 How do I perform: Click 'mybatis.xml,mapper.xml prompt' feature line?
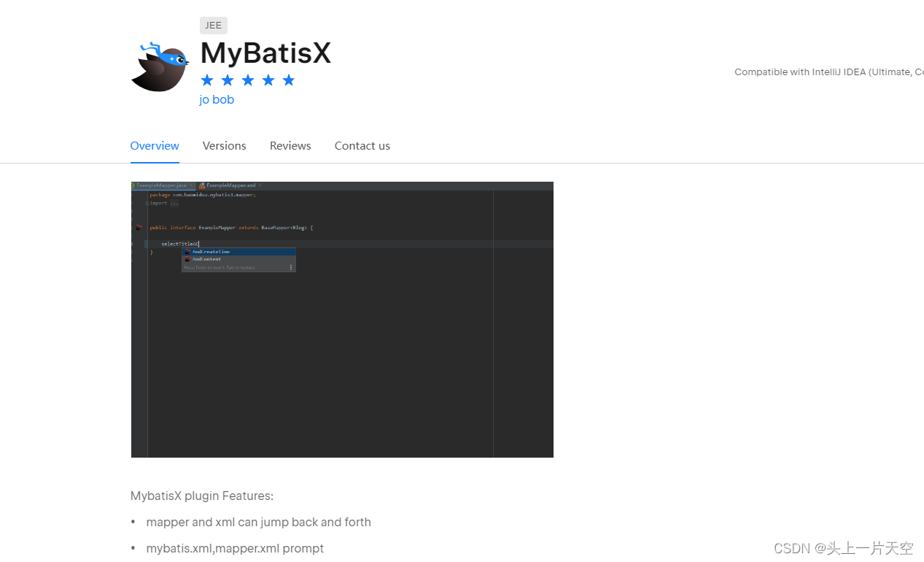pyautogui.click(x=235, y=548)
